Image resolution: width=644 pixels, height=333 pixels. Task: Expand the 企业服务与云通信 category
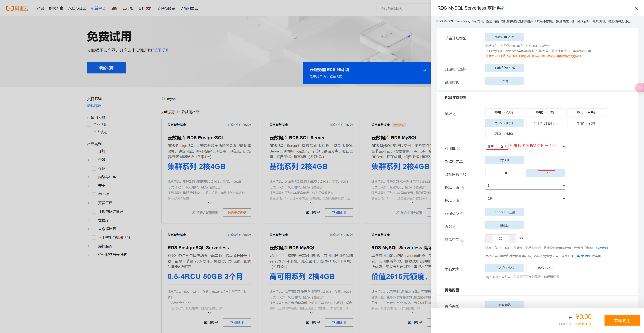88,255
